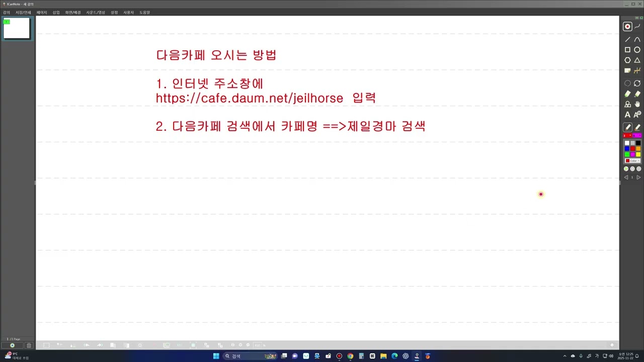644x362 pixels.
Task: Open the 저장/인쇄 menu
Action: coord(23,12)
